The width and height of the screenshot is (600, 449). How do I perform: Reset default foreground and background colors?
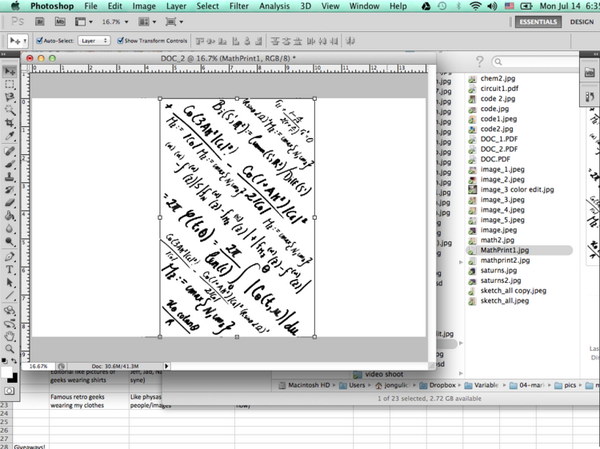5,361
